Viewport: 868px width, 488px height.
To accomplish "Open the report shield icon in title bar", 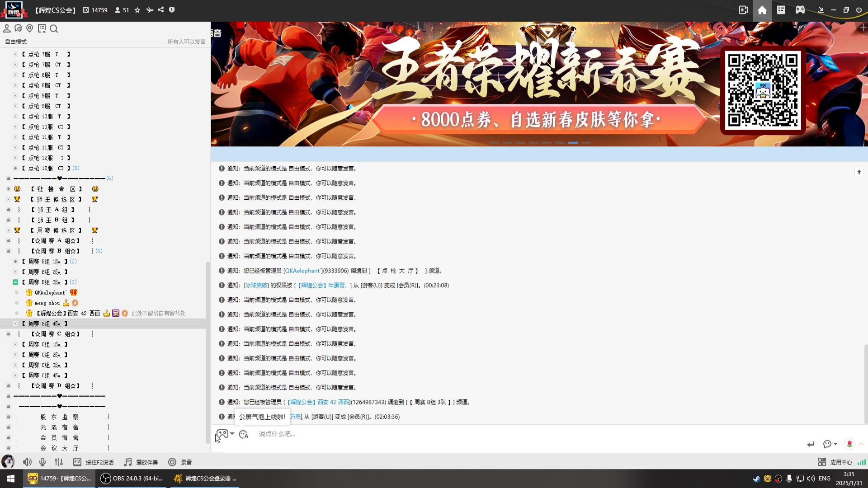I will coord(172,10).
